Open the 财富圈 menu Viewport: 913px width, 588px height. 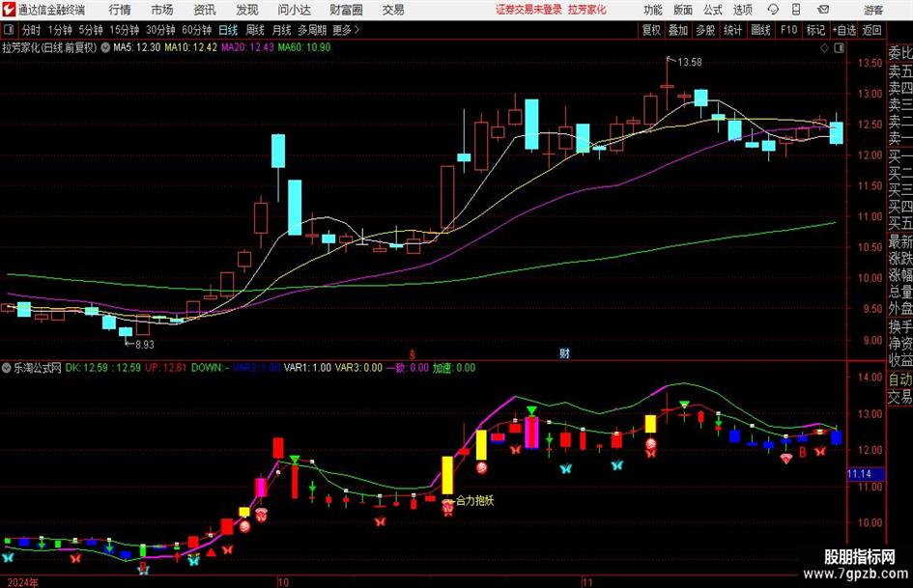(x=346, y=10)
